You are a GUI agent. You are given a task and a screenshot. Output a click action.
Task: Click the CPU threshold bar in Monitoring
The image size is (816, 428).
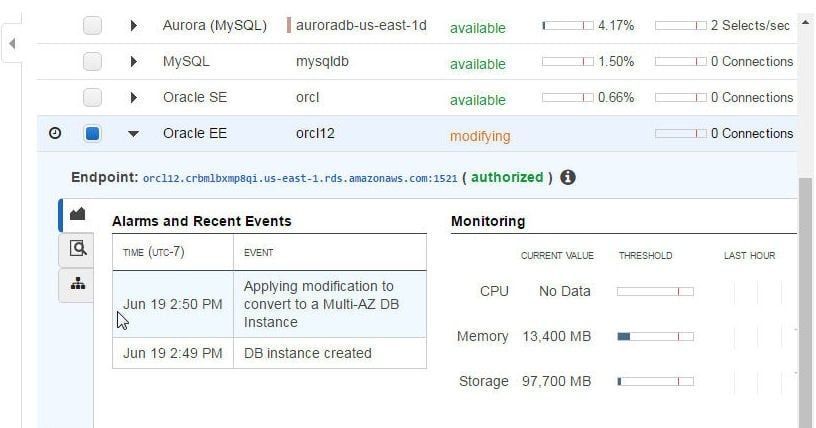tap(655, 292)
